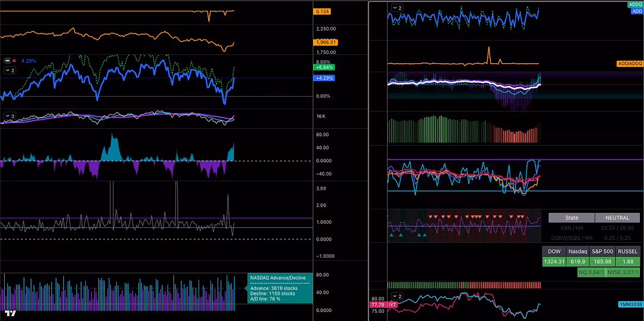Click the blue ADD symbol label
This screenshot has height=321, width=644.
click(636, 11)
